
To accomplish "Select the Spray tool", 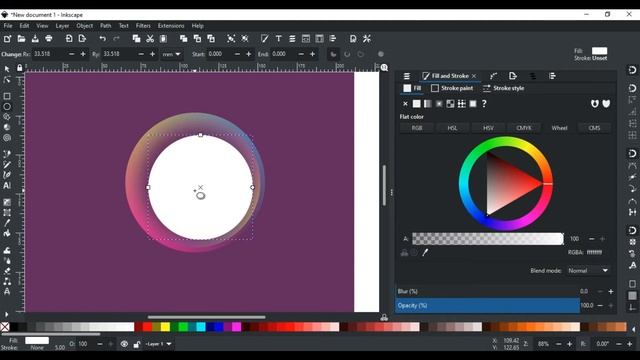I will coord(7,260).
